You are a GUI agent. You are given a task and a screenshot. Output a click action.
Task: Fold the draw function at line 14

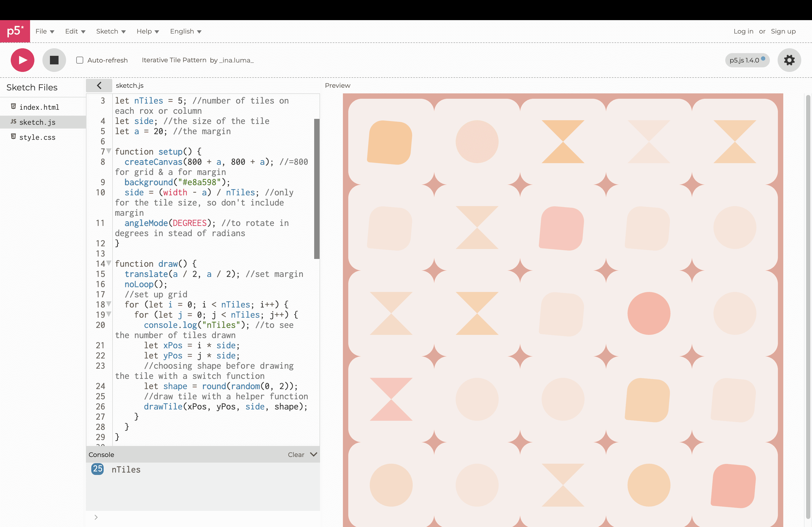click(109, 263)
